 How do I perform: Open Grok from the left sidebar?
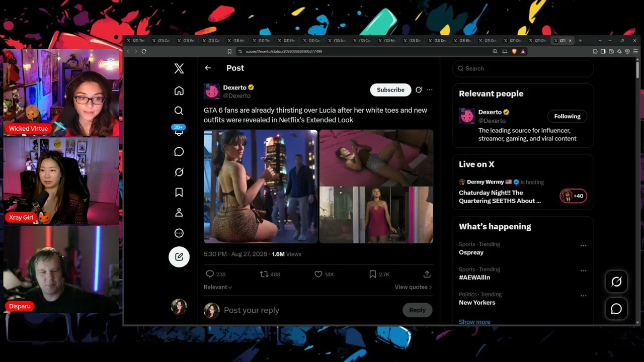pos(179,172)
